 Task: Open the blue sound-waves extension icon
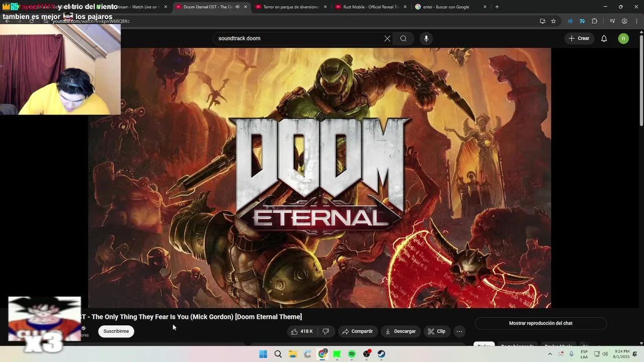click(x=570, y=21)
